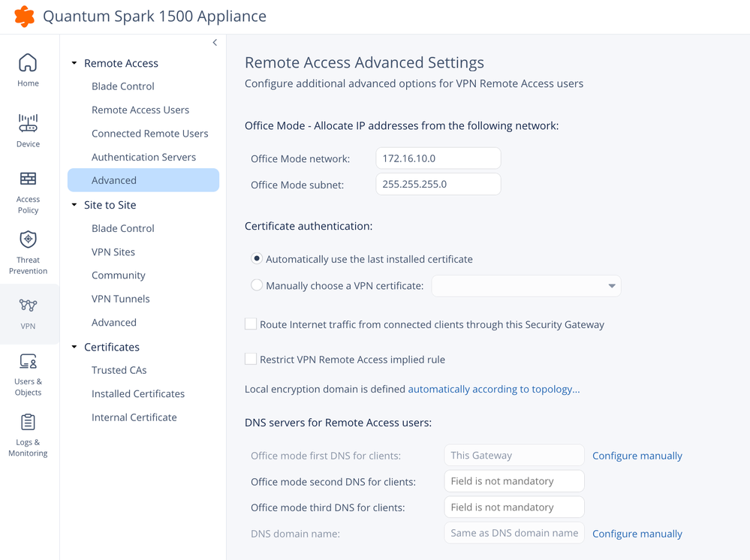Collapse the navigation panel with the chevron
This screenshot has height=560, width=750.
click(x=215, y=43)
